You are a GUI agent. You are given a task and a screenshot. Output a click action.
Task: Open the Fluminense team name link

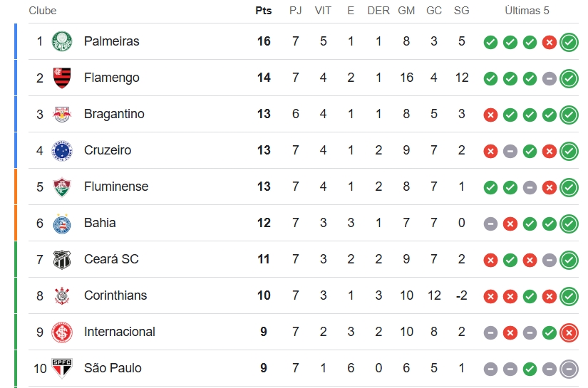[x=116, y=187]
